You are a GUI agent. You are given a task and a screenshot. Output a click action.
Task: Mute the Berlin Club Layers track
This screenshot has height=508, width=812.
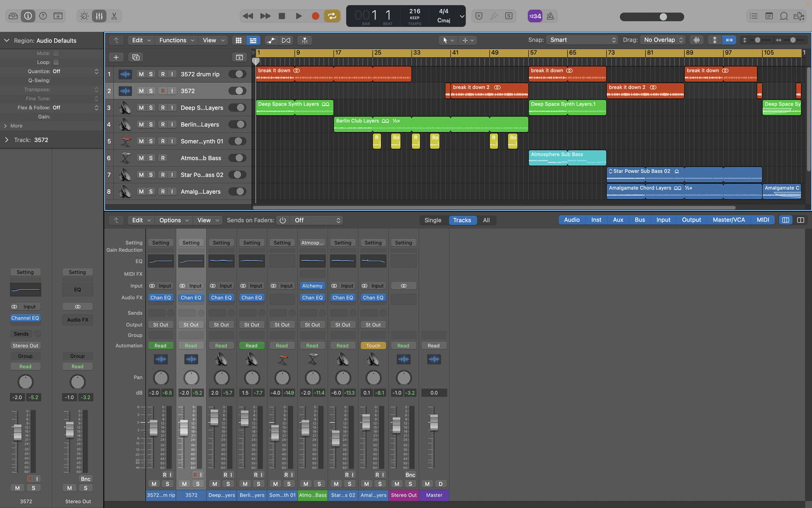click(141, 125)
